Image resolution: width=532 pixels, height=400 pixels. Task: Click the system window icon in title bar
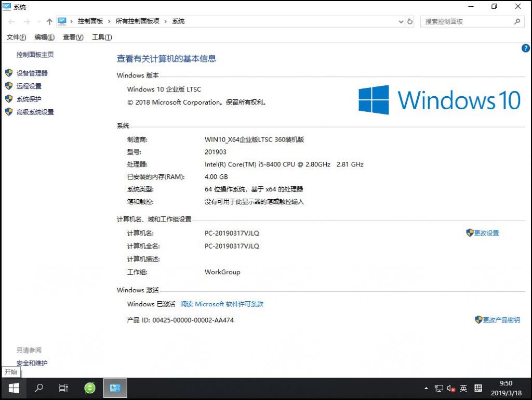7,7
